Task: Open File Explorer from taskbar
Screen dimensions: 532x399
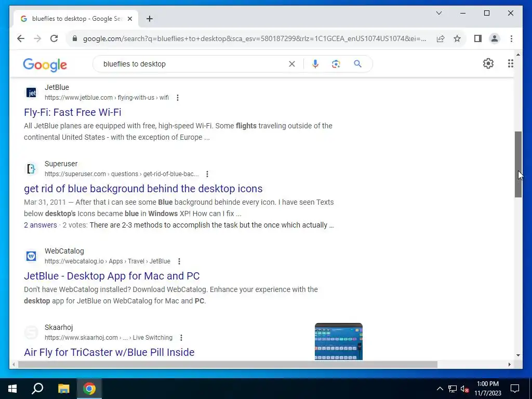Action: tap(63, 389)
